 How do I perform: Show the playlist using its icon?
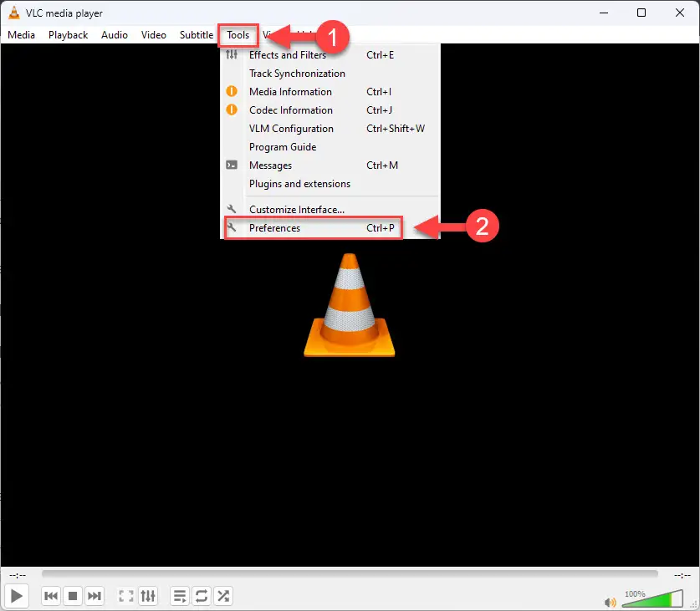point(179,596)
